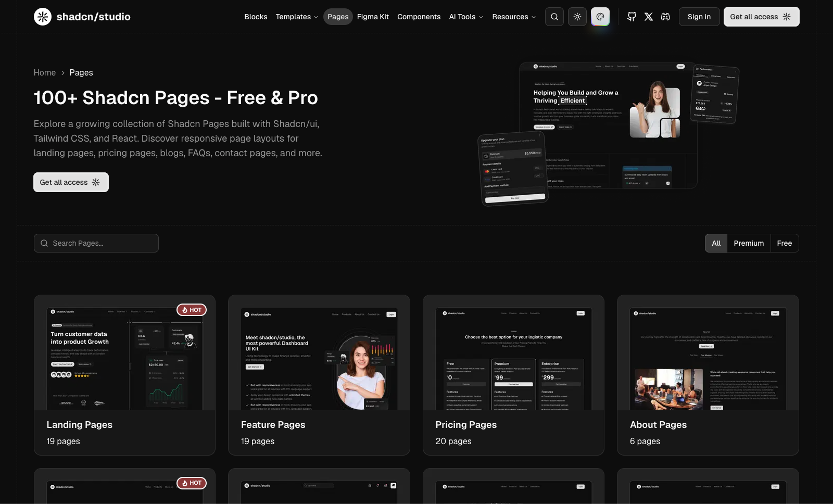This screenshot has height=504, width=833.
Task: Go to Blocks in navigation
Action: point(256,17)
